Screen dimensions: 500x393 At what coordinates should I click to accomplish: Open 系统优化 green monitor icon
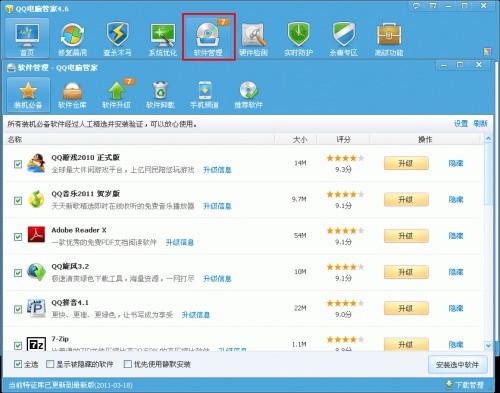163,38
